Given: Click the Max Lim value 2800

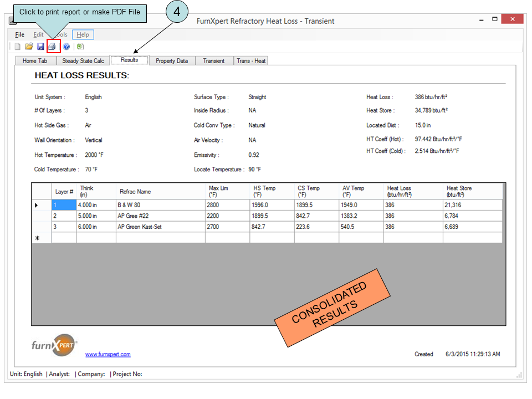Looking at the screenshot, I should click(227, 205).
